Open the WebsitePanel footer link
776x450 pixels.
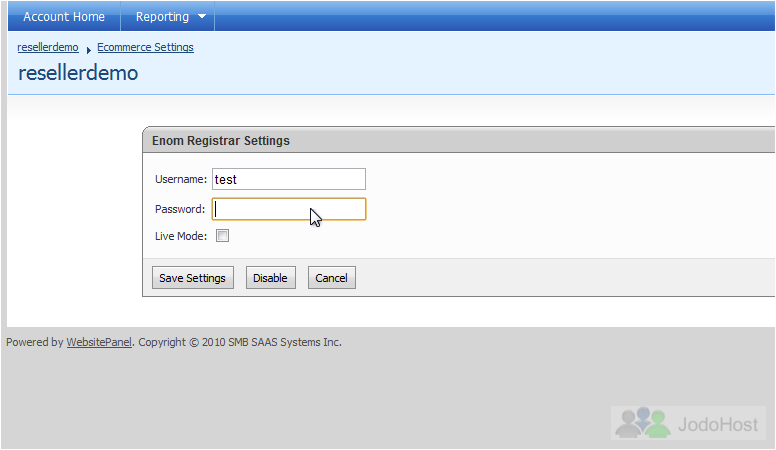point(99,342)
